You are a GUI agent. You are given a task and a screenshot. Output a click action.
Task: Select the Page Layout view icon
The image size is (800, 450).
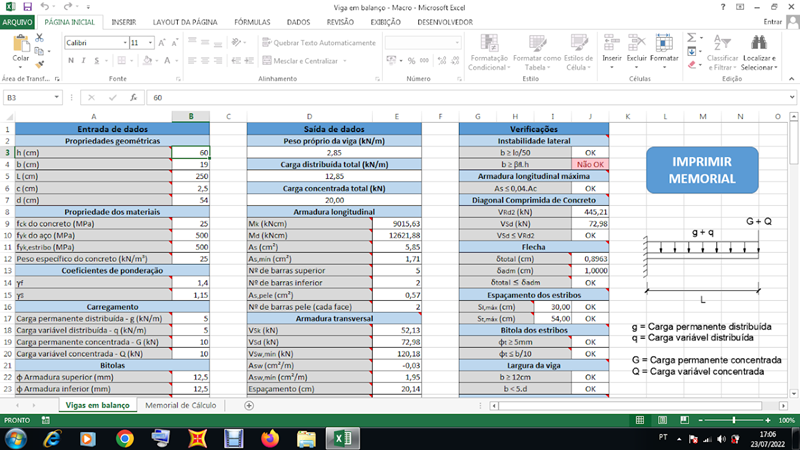(662, 420)
